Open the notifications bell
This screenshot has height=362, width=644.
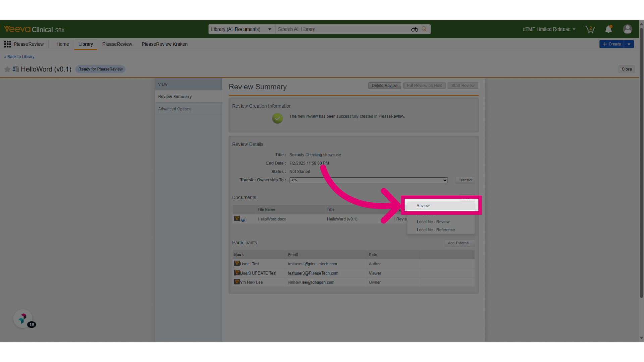tap(609, 29)
